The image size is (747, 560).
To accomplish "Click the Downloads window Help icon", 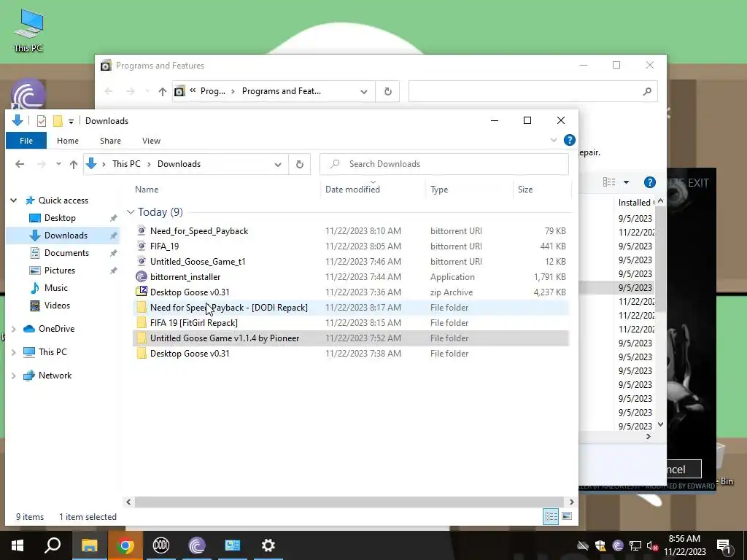I will 569,140.
